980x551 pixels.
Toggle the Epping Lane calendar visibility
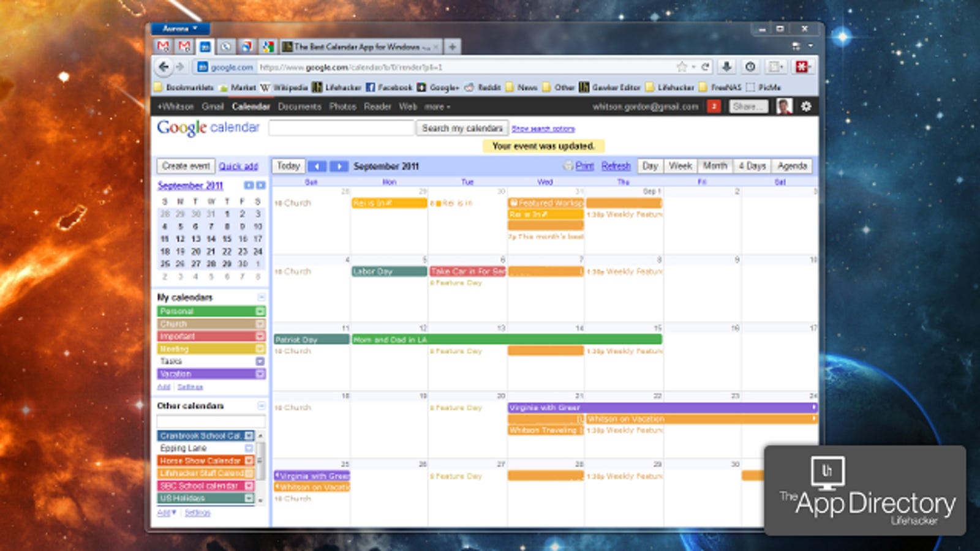206,448
